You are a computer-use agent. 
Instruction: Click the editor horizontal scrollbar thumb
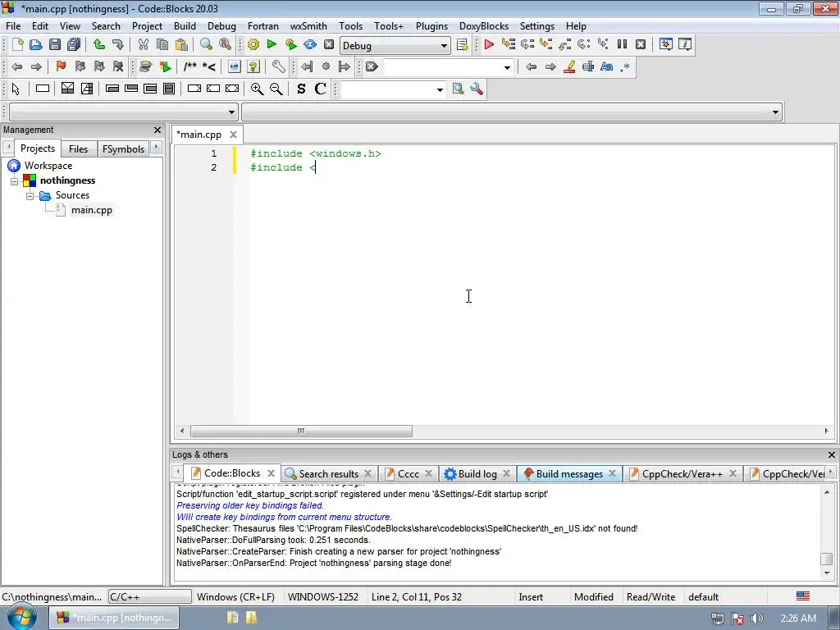[x=301, y=431]
